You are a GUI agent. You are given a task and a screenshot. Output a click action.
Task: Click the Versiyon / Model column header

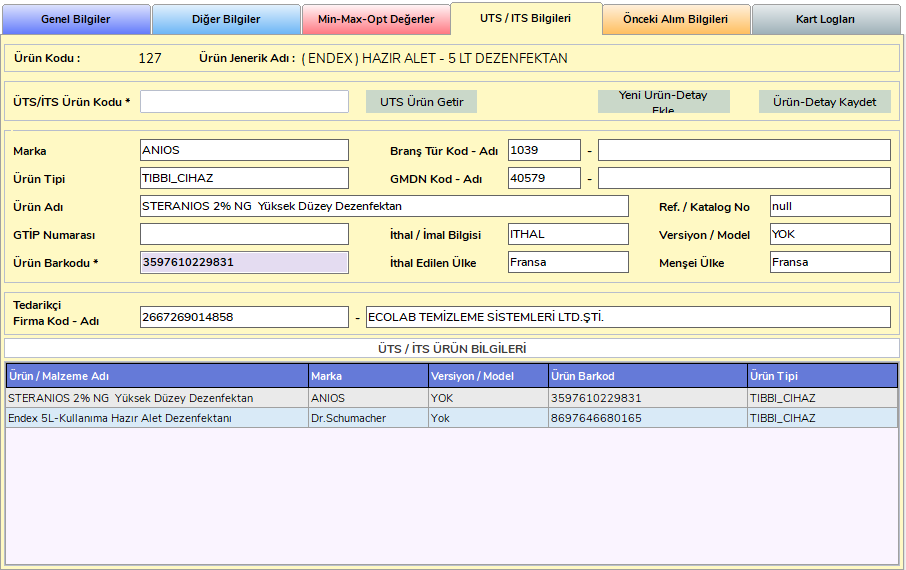[x=489, y=376]
